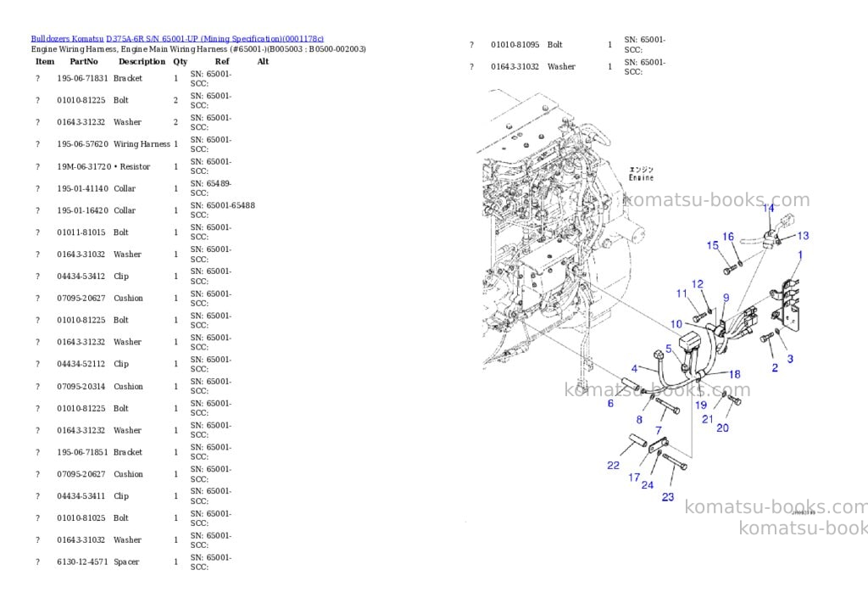
Task: Select part number 195-01-16420
Action: tap(82, 210)
